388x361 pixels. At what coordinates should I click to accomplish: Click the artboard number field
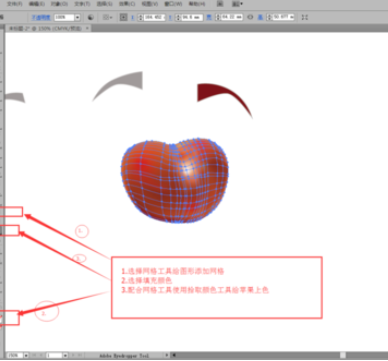pos(54,355)
